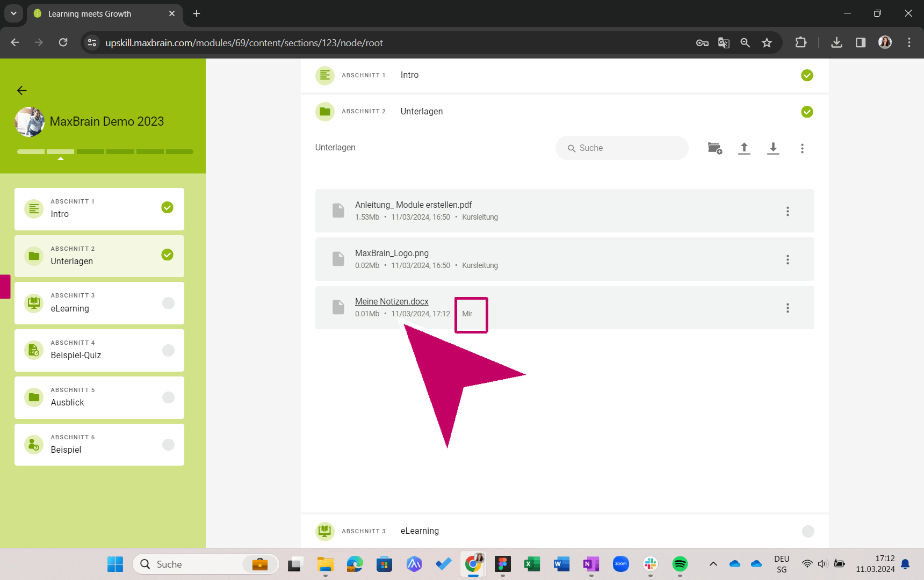Open the Meine Notizen.docx link
This screenshot has width=924, height=580.
point(392,301)
